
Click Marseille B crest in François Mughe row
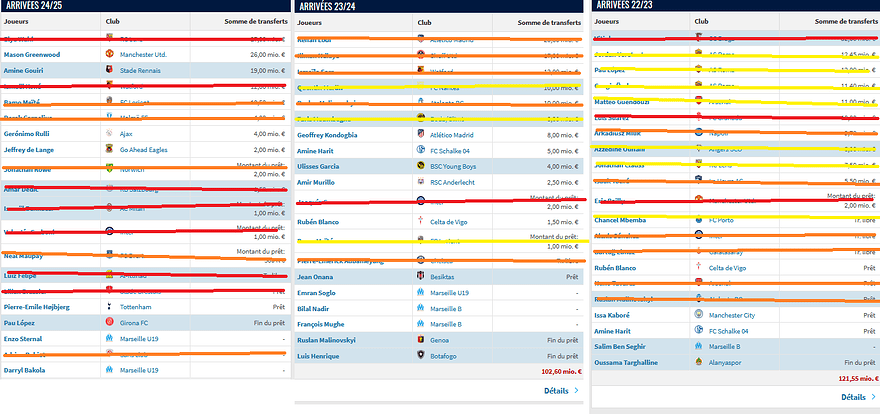[421, 324]
